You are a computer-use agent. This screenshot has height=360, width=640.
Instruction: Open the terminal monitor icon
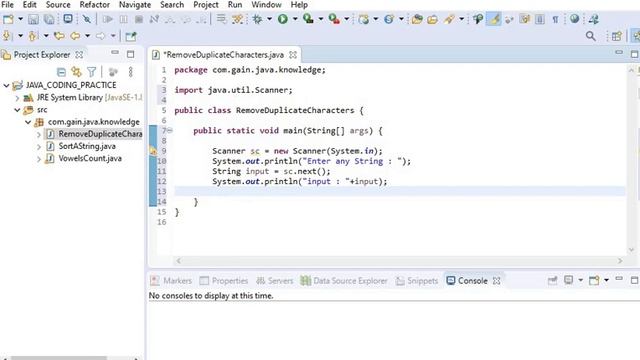(x=68, y=19)
